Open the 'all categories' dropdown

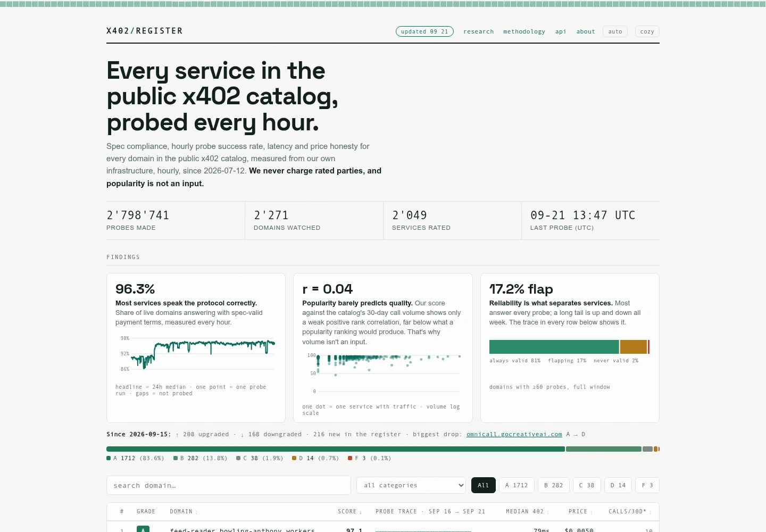click(x=411, y=485)
